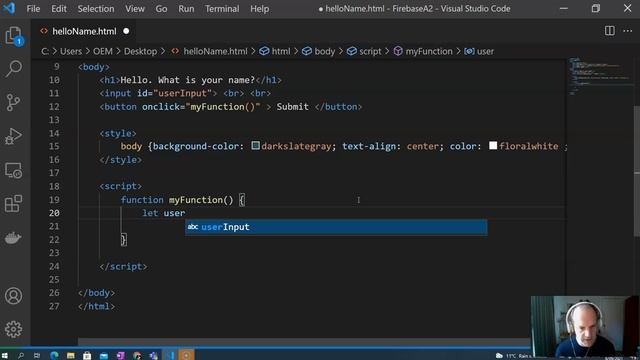This screenshot has width=640, height=360.
Task: Click line number 20 in the gutter
Action: 54,213
